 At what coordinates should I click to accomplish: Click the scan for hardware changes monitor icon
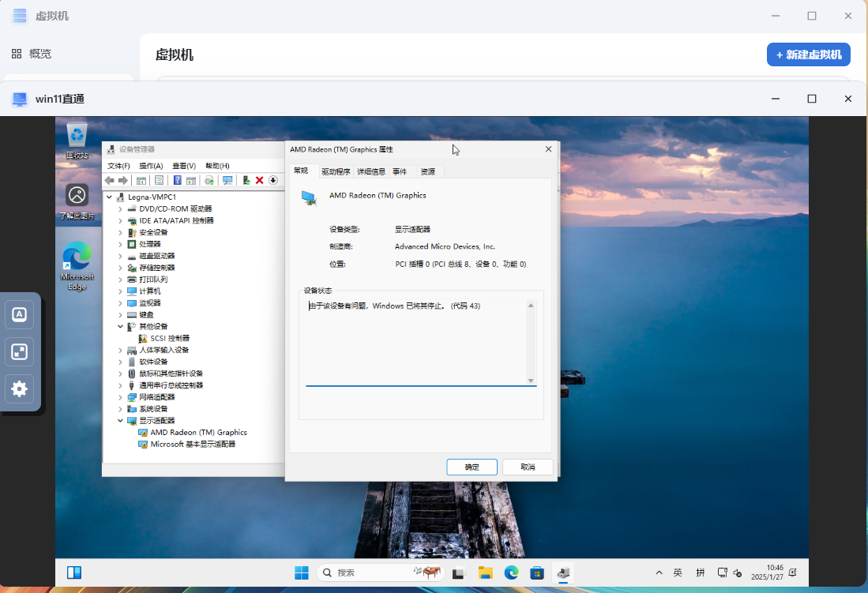(x=227, y=181)
